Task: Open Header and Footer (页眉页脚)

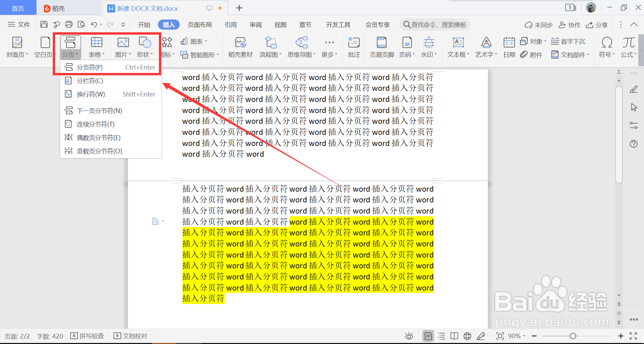Action: 382,47
